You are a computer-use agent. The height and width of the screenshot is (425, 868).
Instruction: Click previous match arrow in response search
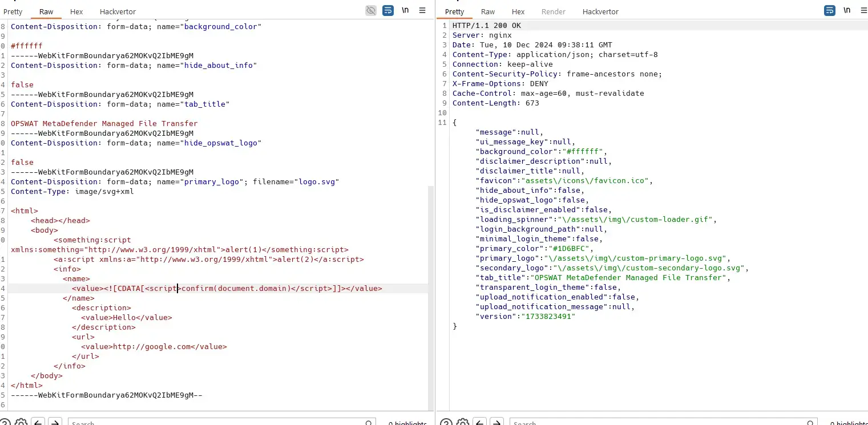click(480, 423)
